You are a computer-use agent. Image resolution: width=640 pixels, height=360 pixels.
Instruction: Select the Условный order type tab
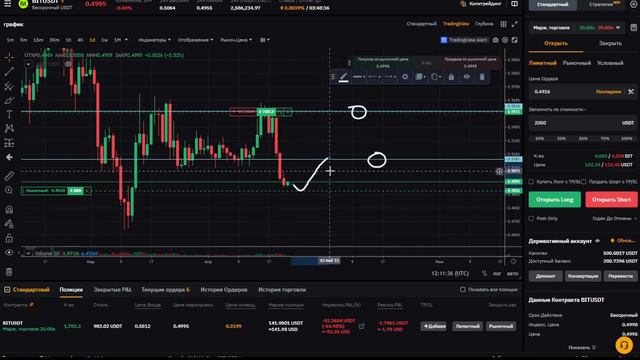tap(610, 63)
